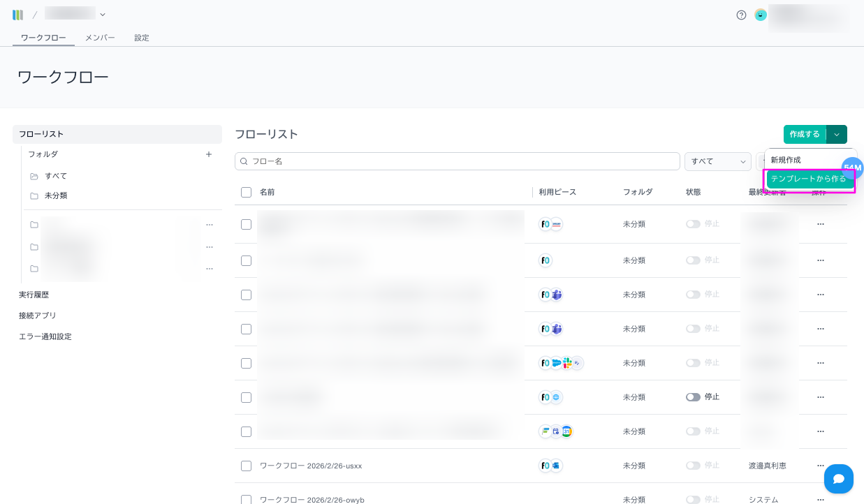Open more options for ワークフロー 2026/2/26-usxx
The image size is (864, 504).
[820, 466]
